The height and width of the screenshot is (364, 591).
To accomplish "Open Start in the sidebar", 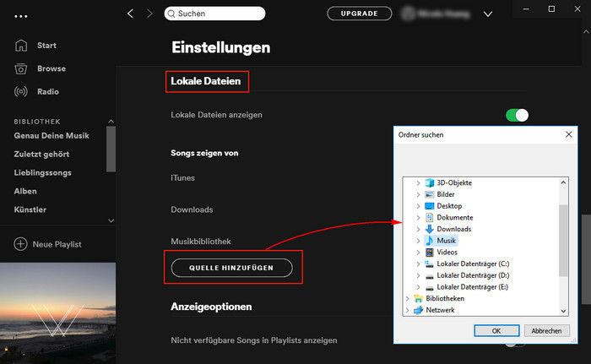I will [x=46, y=46].
